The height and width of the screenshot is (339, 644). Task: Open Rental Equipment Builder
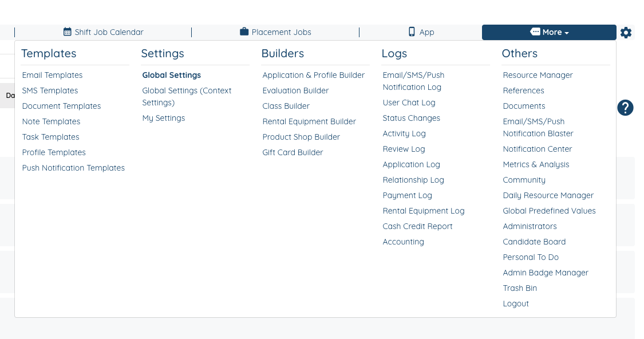309,121
